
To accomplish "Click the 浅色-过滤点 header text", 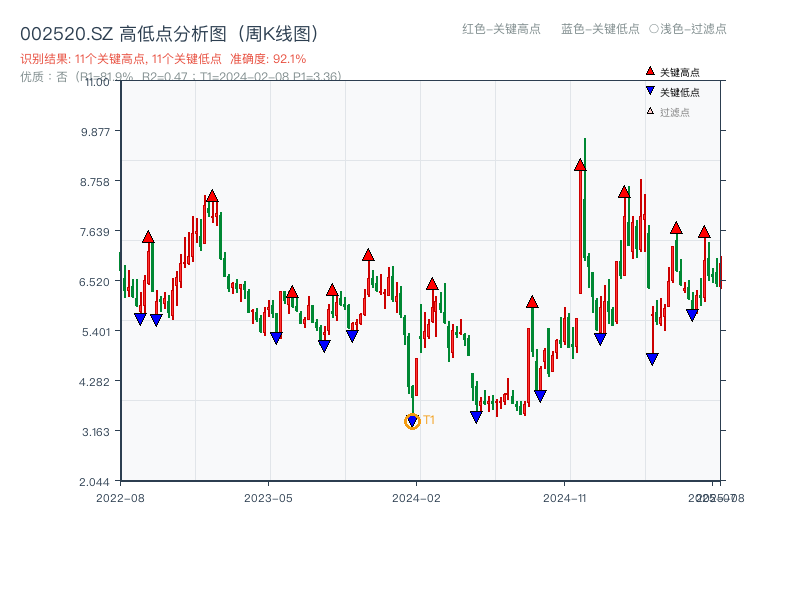I will click(x=693, y=29).
